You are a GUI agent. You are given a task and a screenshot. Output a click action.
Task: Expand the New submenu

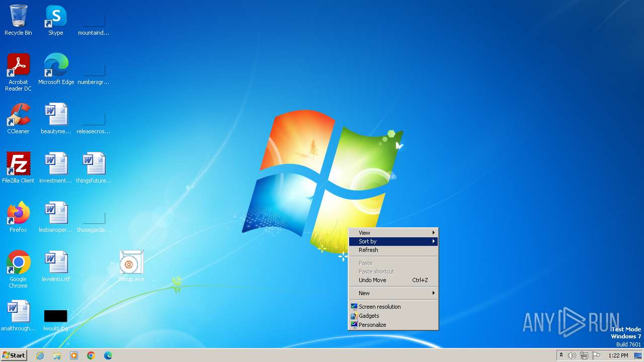pos(393,293)
